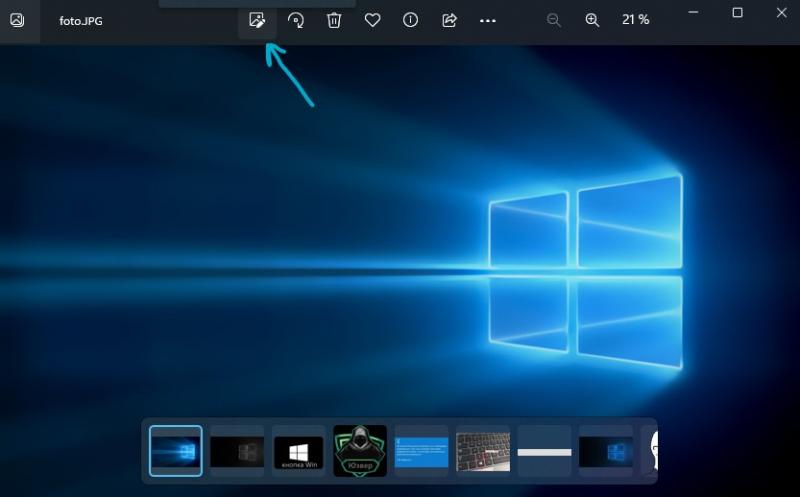Click the 21 % zoom level

click(636, 20)
